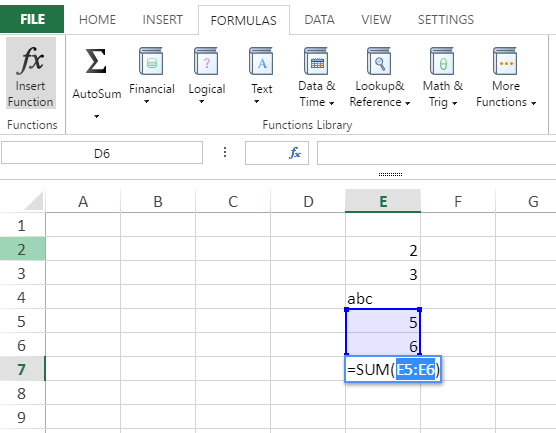
Task: Click the Insert Function fx icon
Action: click(x=30, y=61)
